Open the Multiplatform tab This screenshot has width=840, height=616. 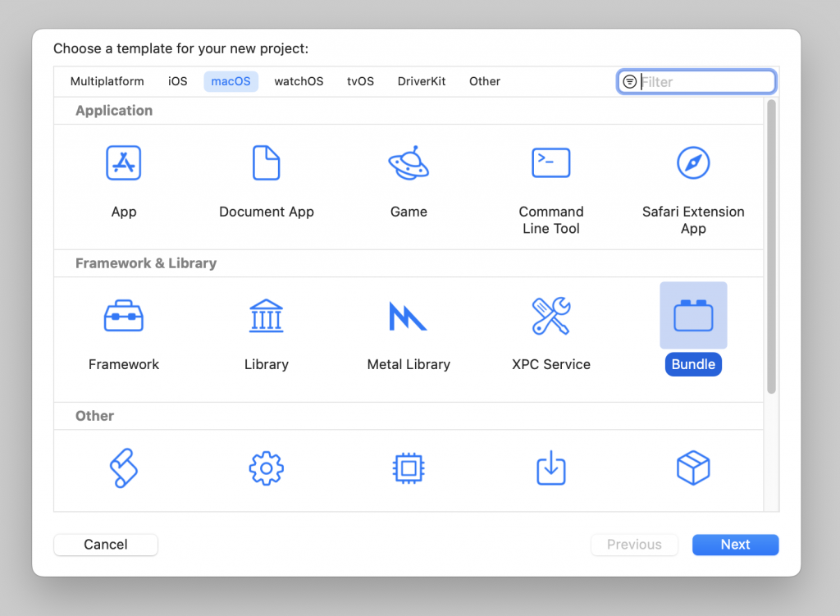pyautogui.click(x=107, y=81)
